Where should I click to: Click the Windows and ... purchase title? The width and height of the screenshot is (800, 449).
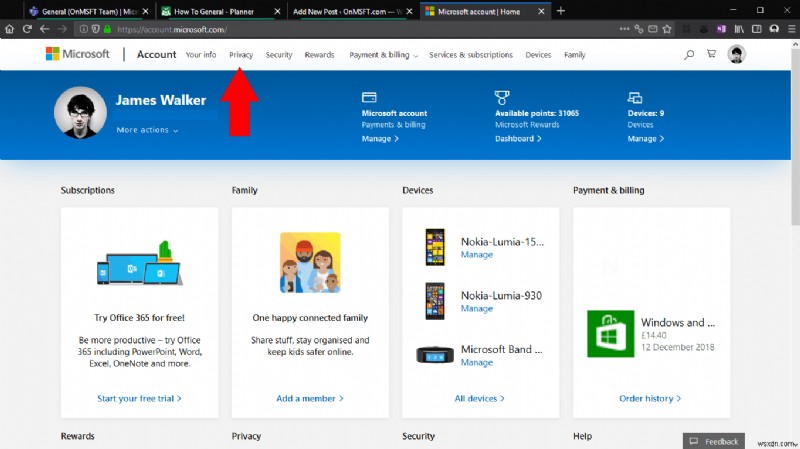point(678,322)
